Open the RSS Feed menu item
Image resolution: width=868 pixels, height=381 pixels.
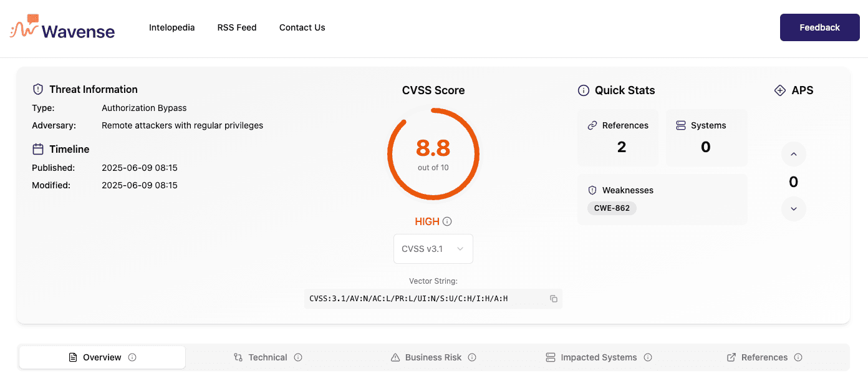pos(236,27)
